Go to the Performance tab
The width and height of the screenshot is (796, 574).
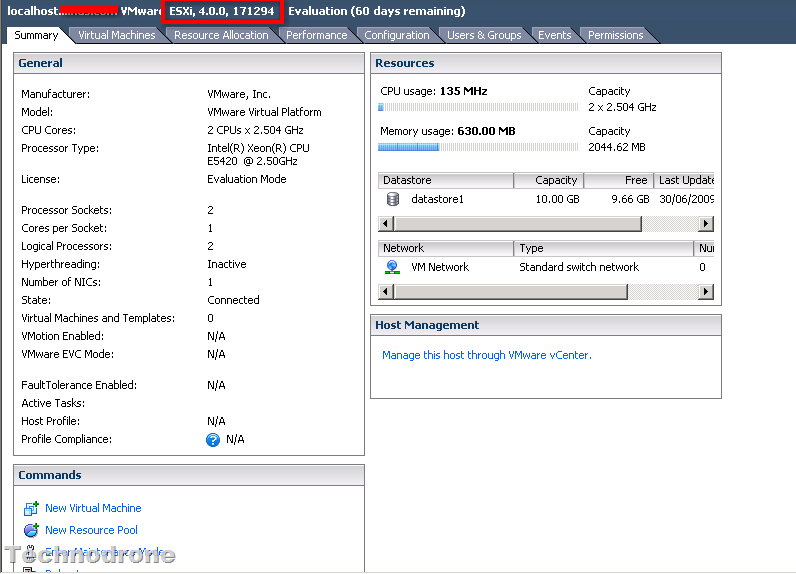(x=316, y=35)
